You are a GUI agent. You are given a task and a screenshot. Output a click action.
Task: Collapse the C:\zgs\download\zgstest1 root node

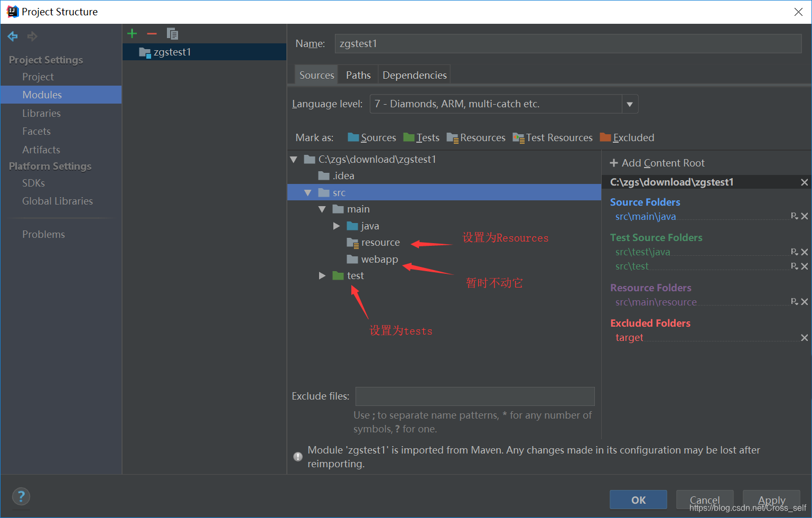tap(294, 159)
